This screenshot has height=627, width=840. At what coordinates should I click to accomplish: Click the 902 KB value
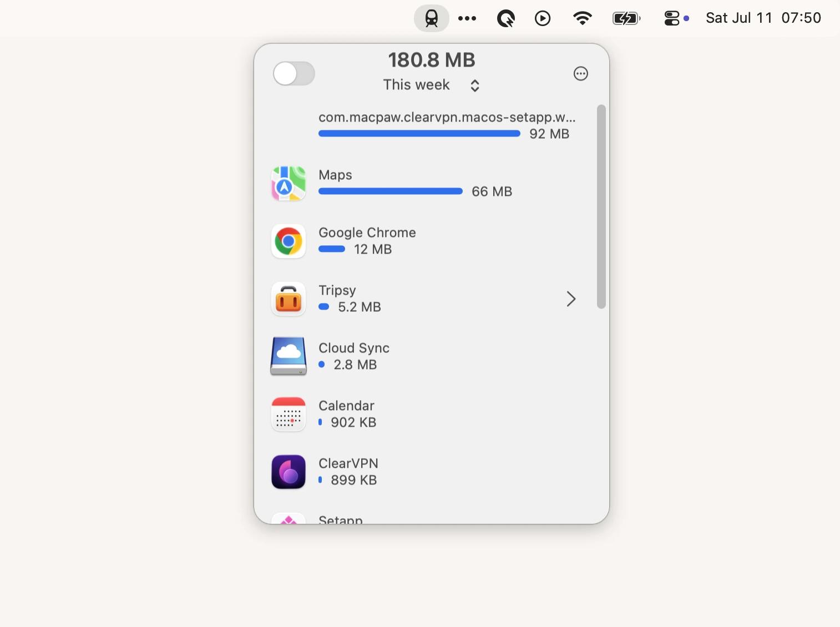click(x=353, y=422)
